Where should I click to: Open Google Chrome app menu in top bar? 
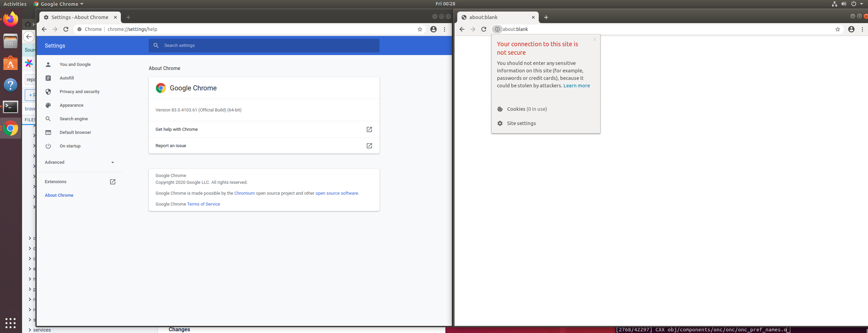[59, 4]
